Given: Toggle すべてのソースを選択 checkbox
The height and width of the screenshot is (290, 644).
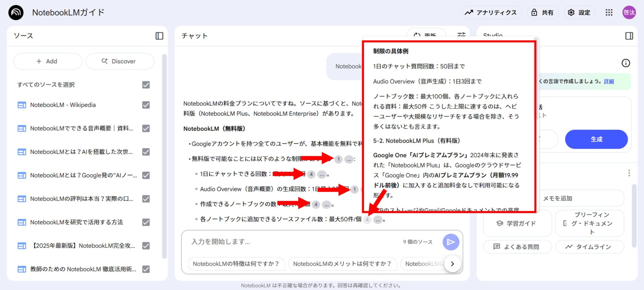Looking at the screenshot, I should (146, 85).
